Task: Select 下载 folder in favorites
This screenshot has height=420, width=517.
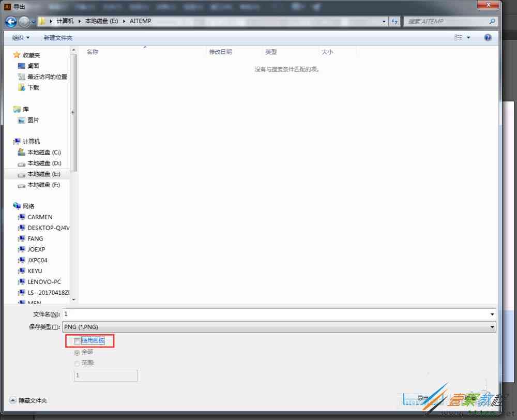Action: tap(28, 87)
